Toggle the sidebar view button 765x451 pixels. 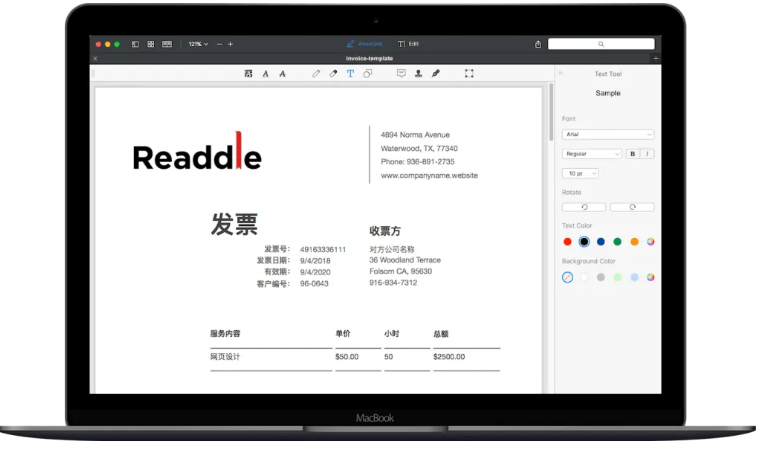coord(135,44)
